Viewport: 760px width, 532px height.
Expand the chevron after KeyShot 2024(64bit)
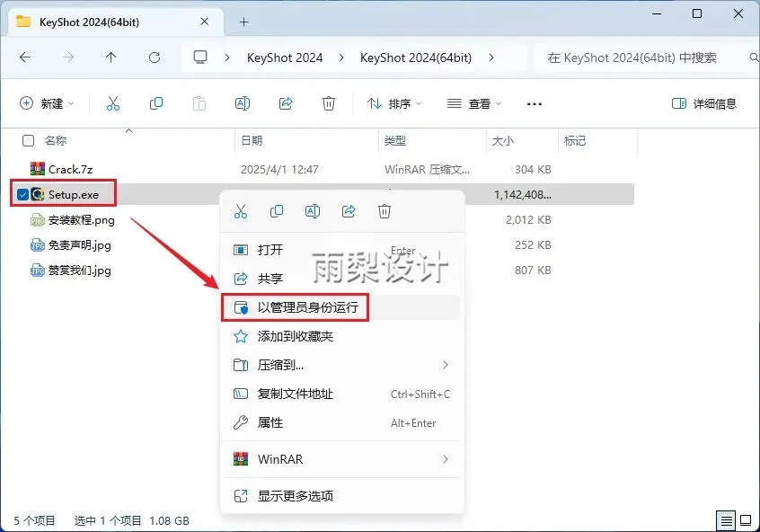(x=491, y=58)
